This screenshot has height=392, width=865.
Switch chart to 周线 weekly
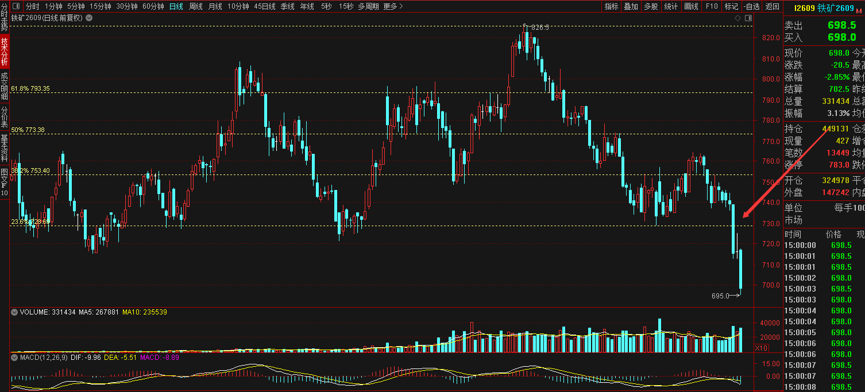click(x=195, y=7)
